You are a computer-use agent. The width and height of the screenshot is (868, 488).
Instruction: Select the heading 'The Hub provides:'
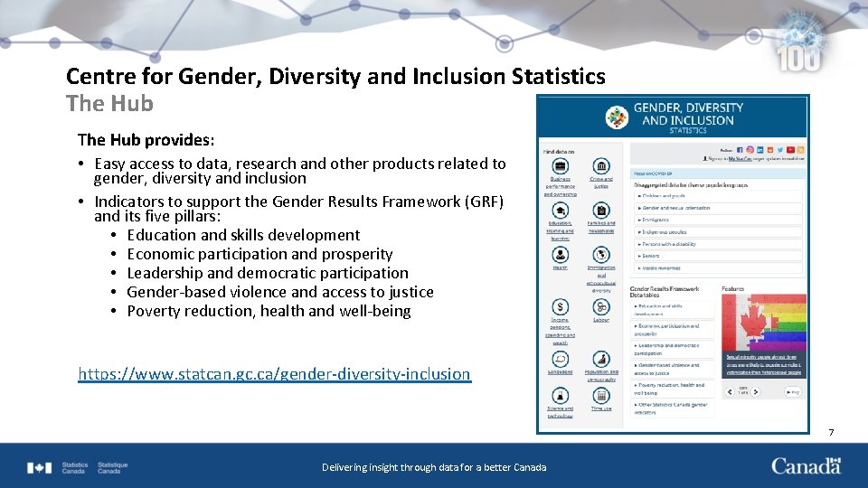(x=146, y=140)
